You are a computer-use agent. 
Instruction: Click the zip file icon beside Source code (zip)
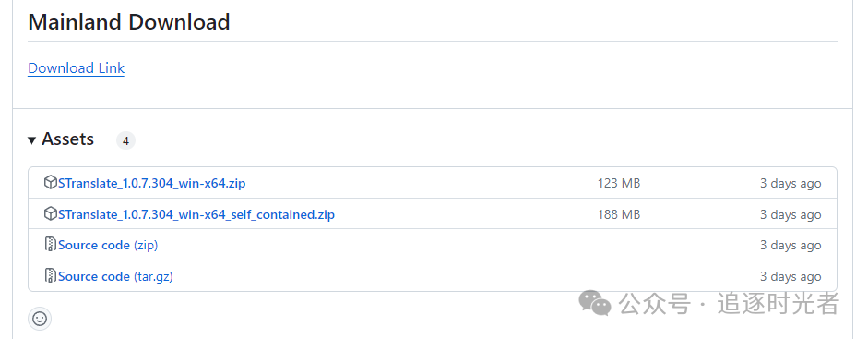tap(51, 244)
